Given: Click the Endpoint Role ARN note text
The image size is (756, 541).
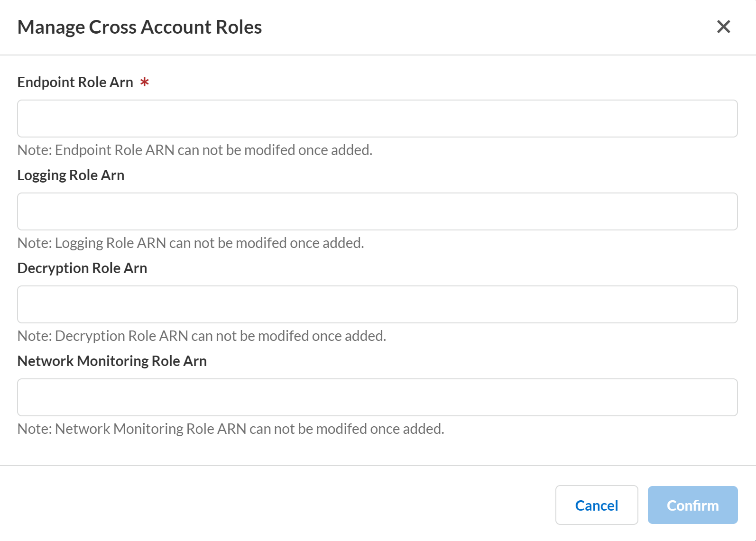Looking at the screenshot, I should [194, 150].
